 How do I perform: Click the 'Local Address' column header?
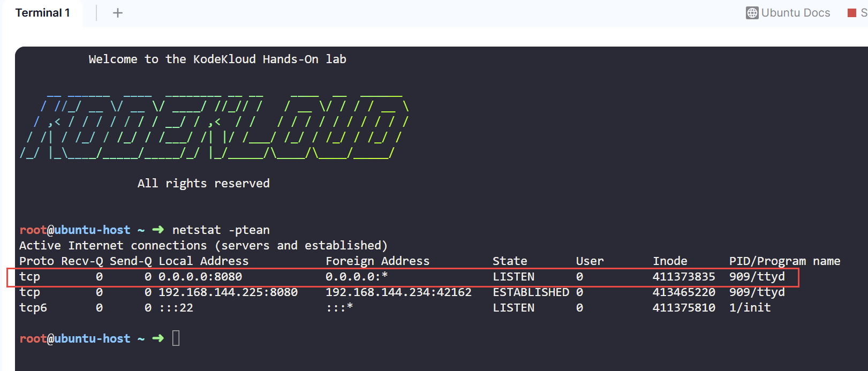tap(203, 261)
